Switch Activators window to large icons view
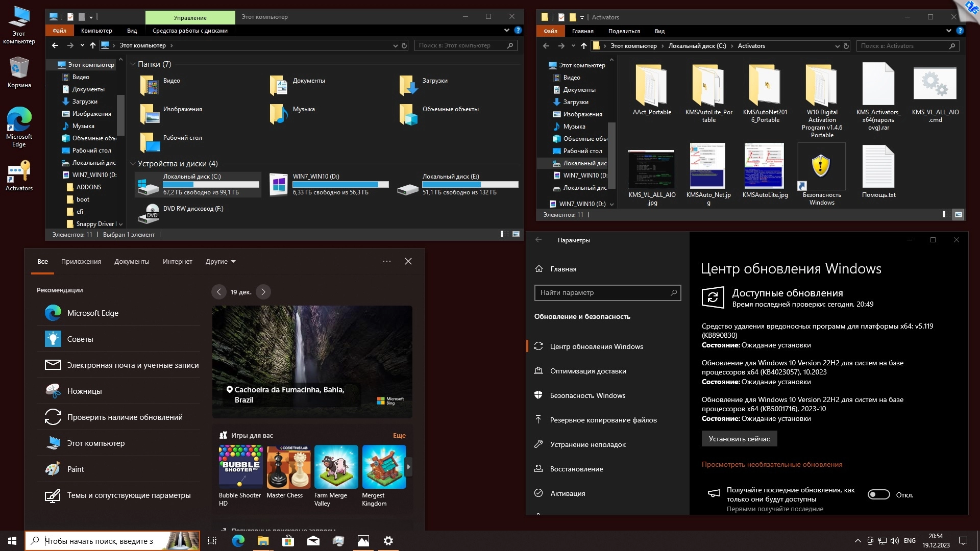 tap(958, 215)
